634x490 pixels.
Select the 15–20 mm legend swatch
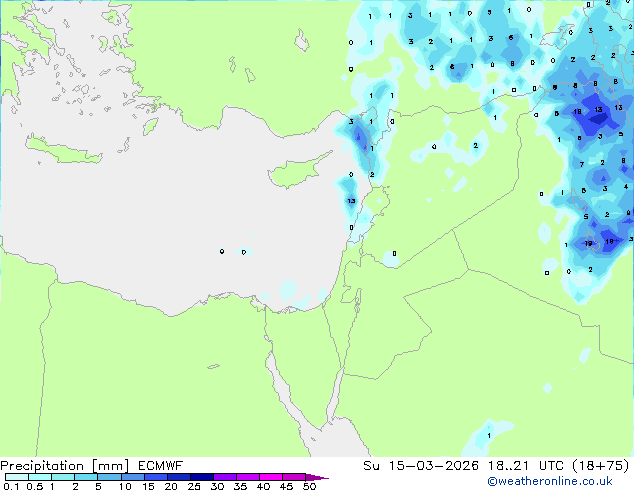pyautogui.click(x=155, y=477)
